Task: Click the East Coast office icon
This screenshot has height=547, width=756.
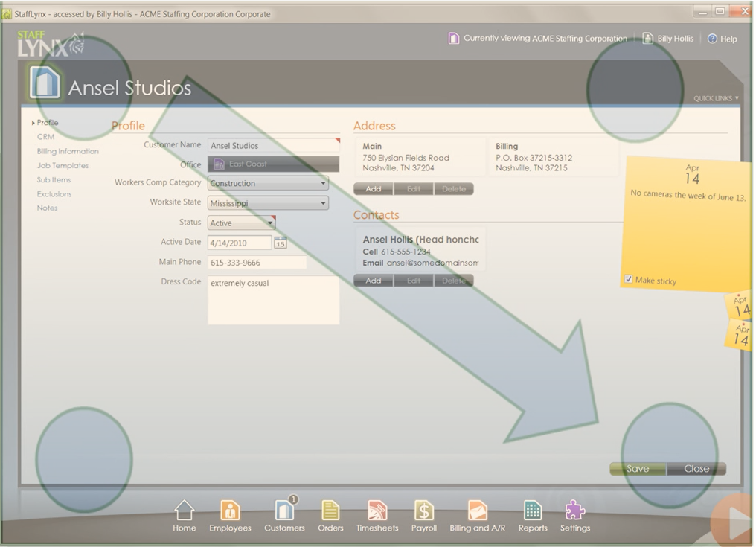Action: 219,164
